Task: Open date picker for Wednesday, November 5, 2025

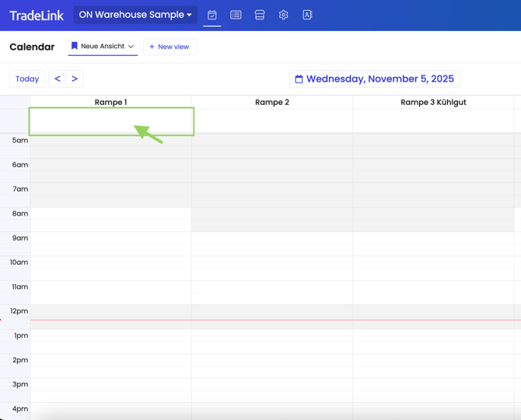Action: [x=374, y=79]
